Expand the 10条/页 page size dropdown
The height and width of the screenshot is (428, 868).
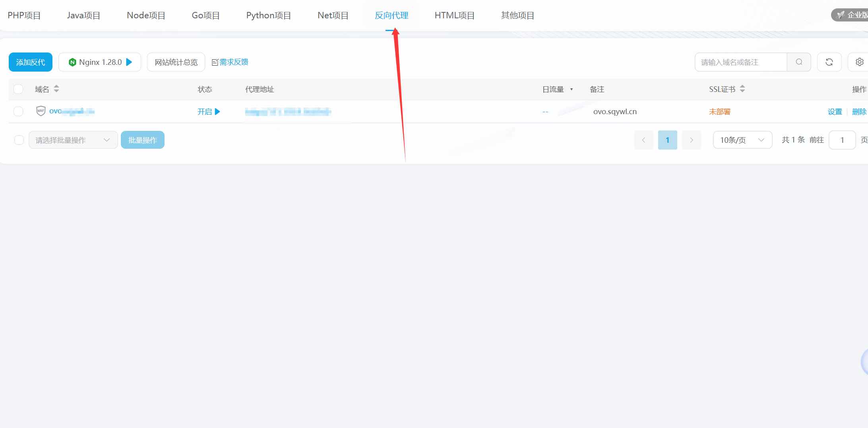[x=742, y=140]
